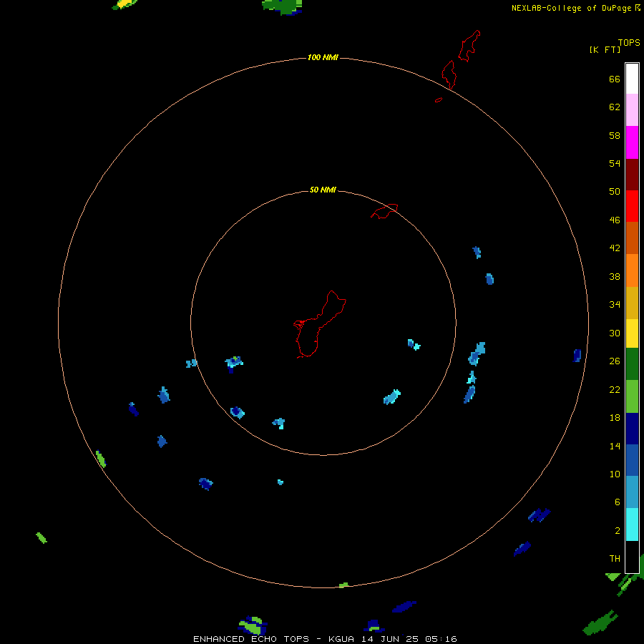
Task: Click the cyan legend swatch
Action: coord(632,524)
